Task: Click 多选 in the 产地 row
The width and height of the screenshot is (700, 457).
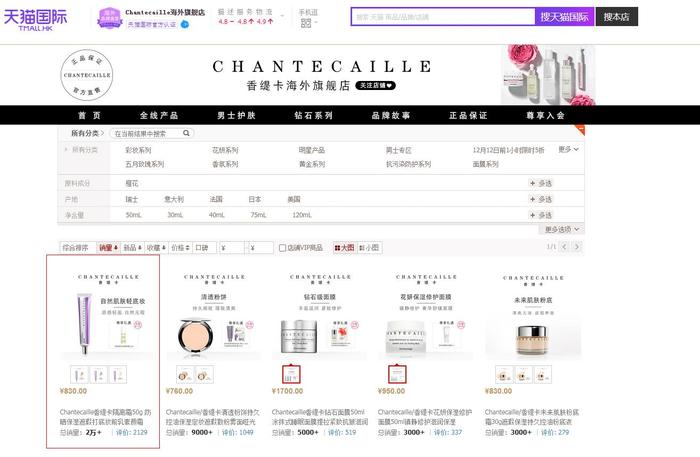Action: click(541, 199)
